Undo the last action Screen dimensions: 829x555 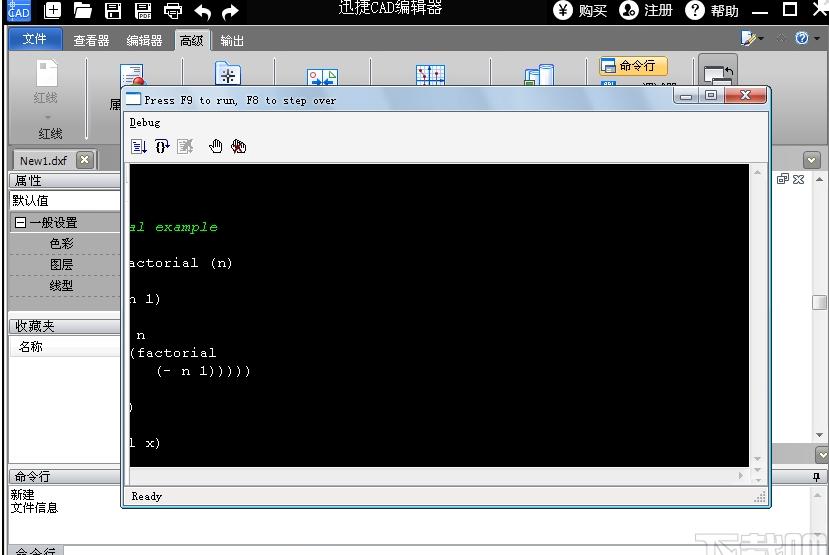tap(202, 11)
